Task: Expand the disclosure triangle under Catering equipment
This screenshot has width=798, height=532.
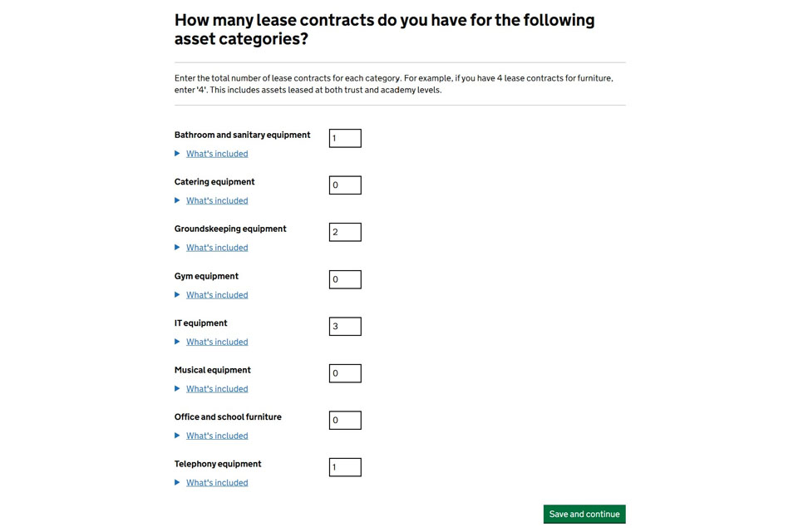Action: pos(177,200)
